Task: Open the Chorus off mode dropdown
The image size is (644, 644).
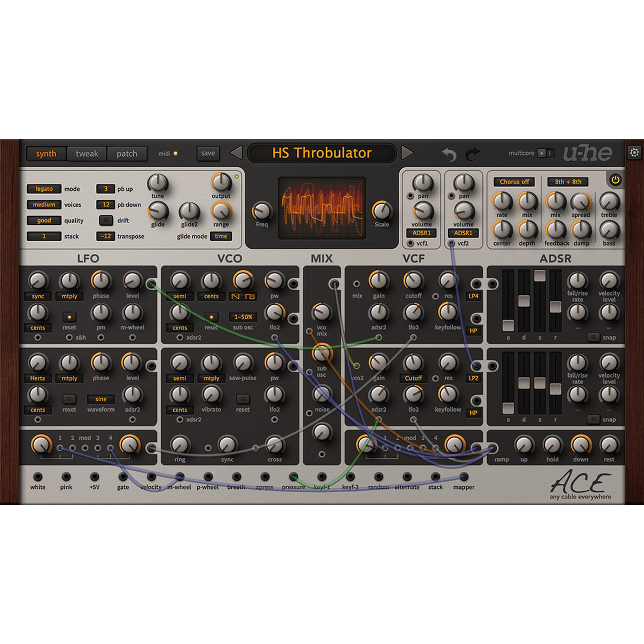Action: coord(514,182)
